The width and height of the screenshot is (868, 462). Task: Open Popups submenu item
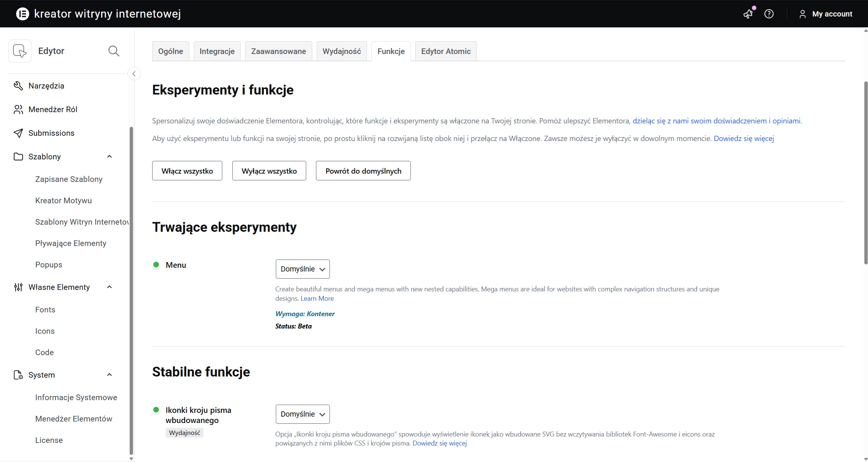(x=49, y=265)
